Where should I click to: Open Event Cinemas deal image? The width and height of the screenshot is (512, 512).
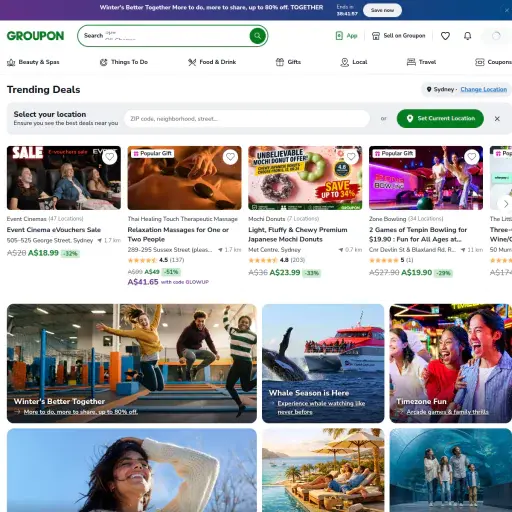(64, 178)
